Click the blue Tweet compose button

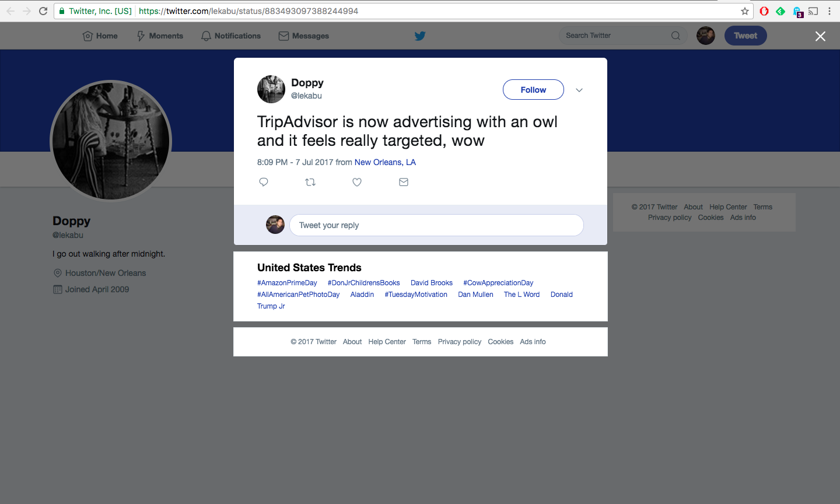coord(745,36)
